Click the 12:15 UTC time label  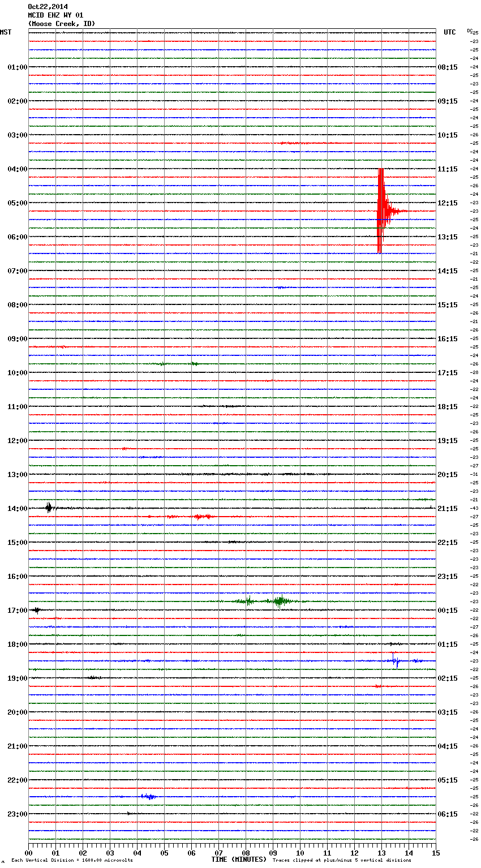[x=448, y=203]
